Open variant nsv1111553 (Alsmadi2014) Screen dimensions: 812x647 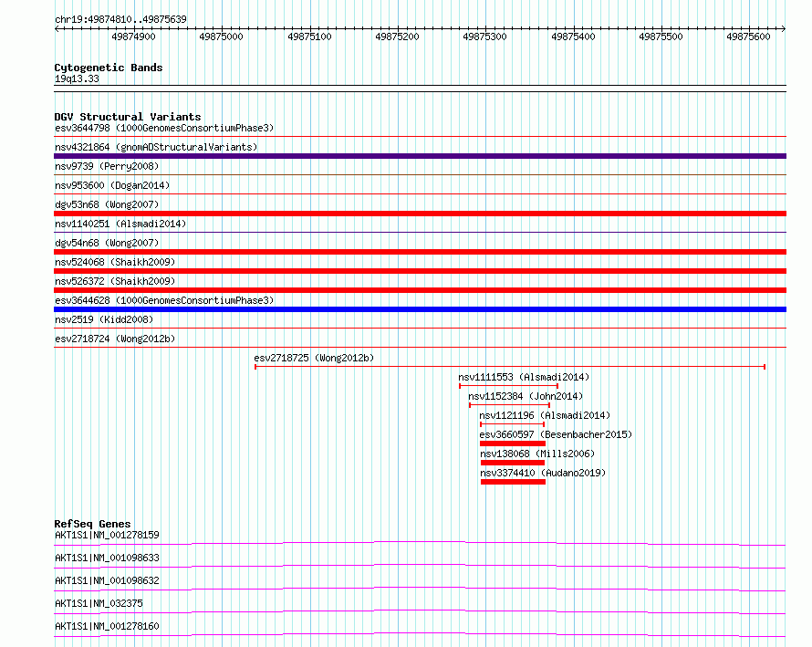[x=524, y=377]
